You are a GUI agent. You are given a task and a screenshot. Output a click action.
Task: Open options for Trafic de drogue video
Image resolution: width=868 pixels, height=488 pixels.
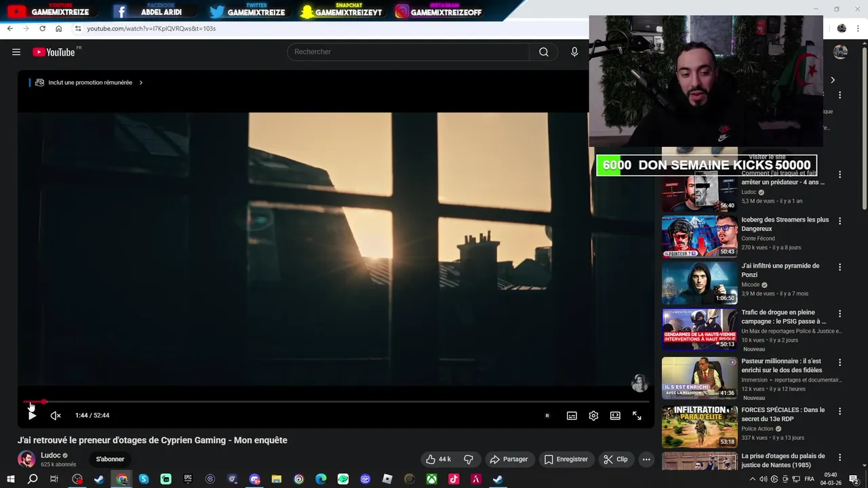click(x=840, y=314)
